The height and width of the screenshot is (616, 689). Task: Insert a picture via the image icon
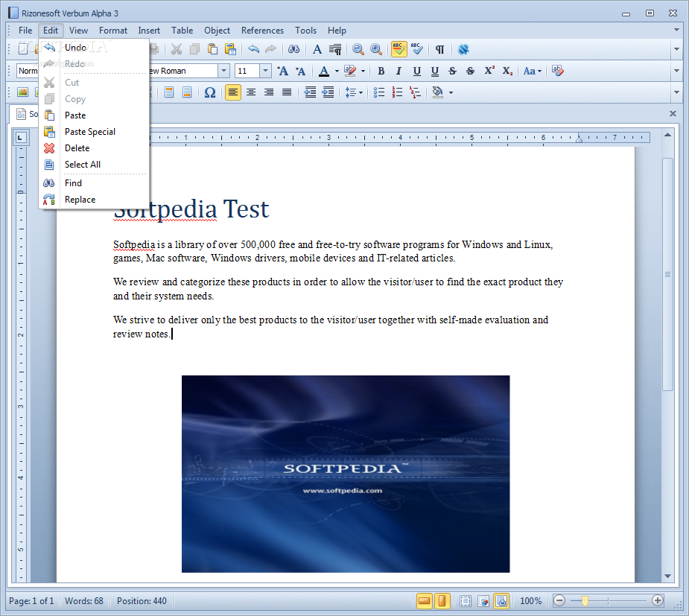pyautogui.click(x=22, y=92)
